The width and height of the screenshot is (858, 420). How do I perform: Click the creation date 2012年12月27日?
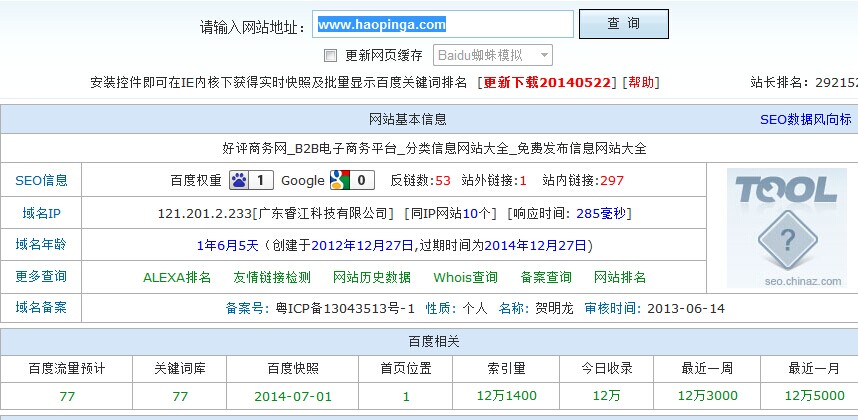(362, 246)
